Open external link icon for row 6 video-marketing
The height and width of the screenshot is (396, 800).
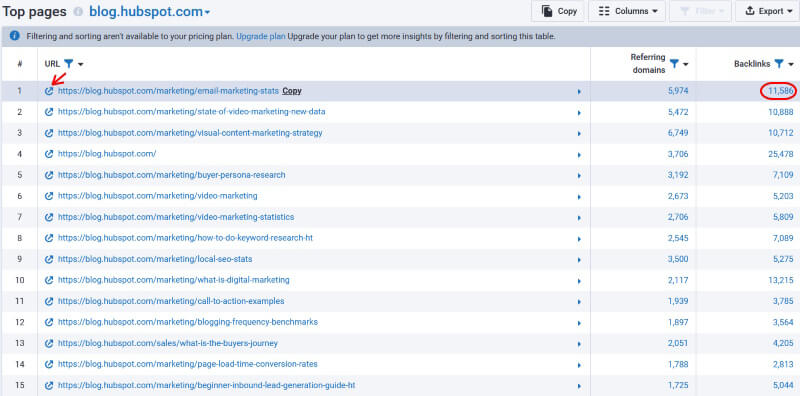point(49,196)
